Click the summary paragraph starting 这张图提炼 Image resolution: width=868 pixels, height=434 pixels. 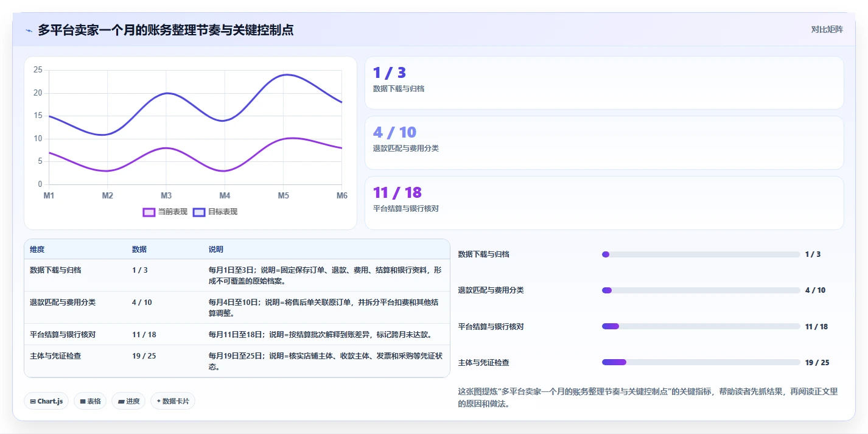[x=648, y=397]
